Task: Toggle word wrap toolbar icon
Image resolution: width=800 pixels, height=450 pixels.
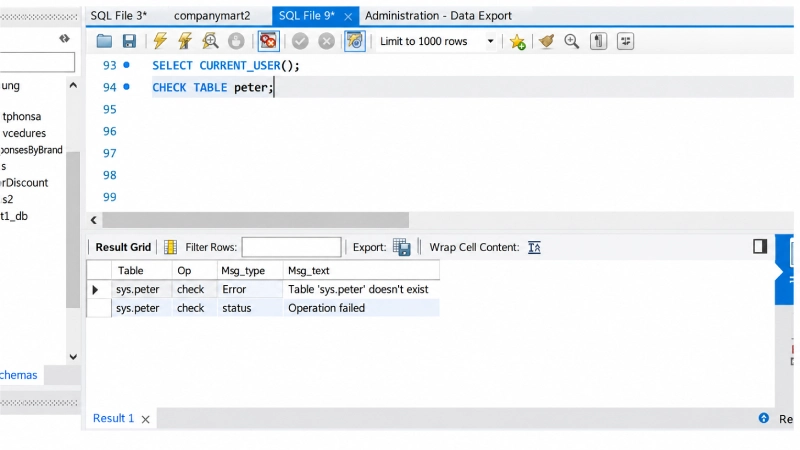Action: pyautogui.click(x=625, y=41)
